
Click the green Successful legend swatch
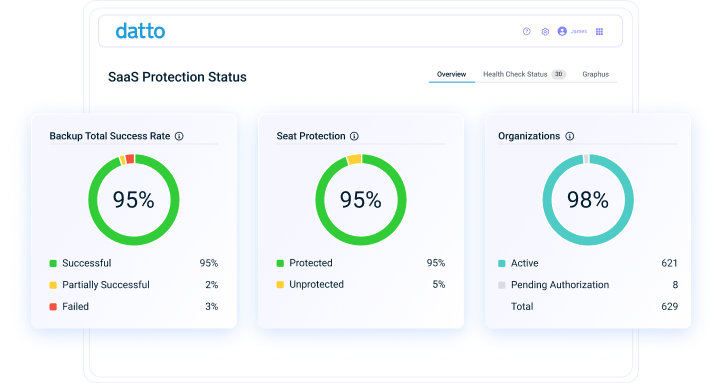(x=53, y=263)
